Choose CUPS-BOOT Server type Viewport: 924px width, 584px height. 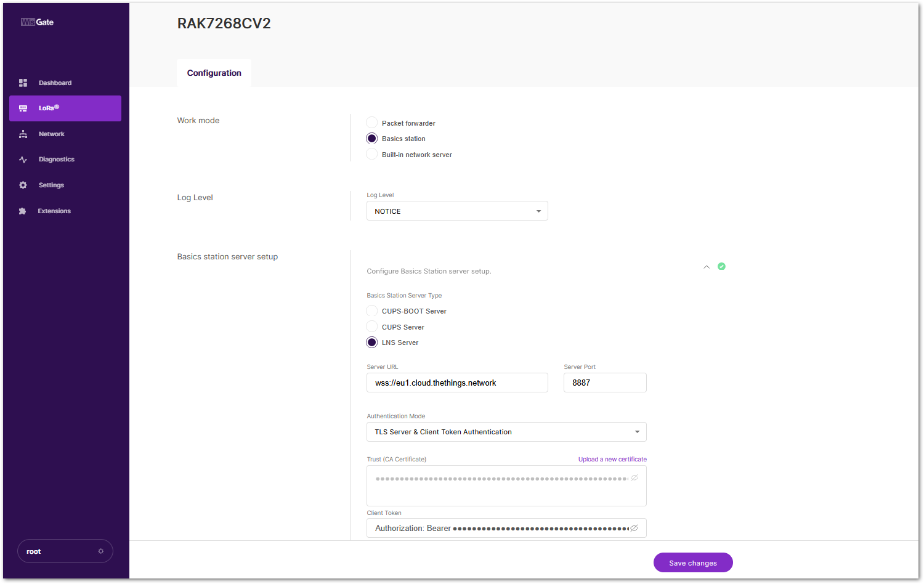(x=372, y=311)
